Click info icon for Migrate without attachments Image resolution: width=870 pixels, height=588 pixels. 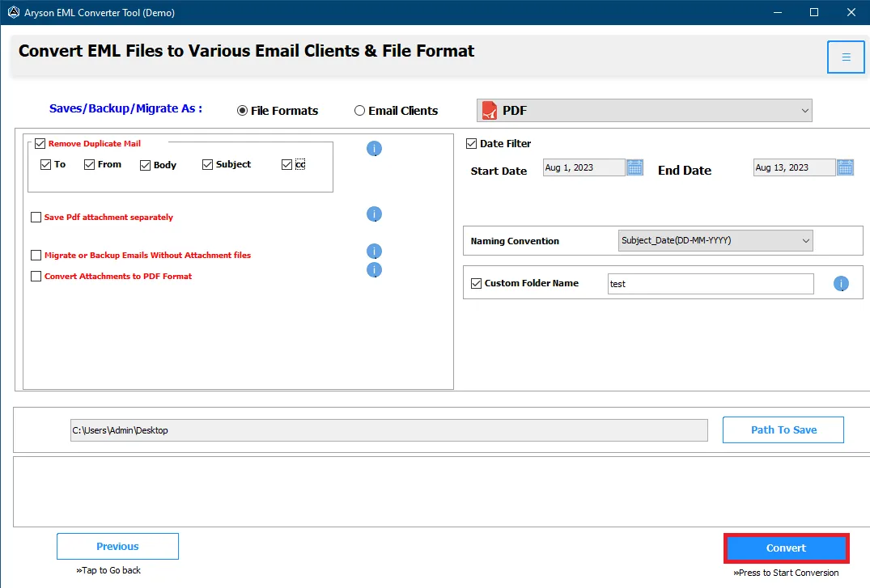pyautogui.click(x=375, y=252)
